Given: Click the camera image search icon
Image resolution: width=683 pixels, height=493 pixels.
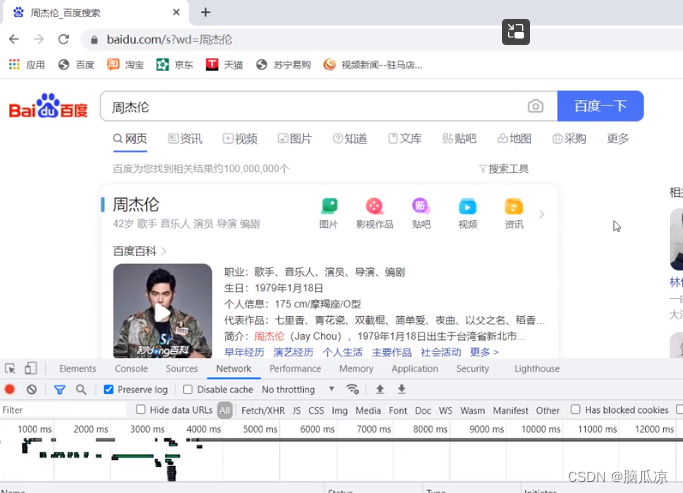Looking at the screenshot, I should click(x=535, y=106).
